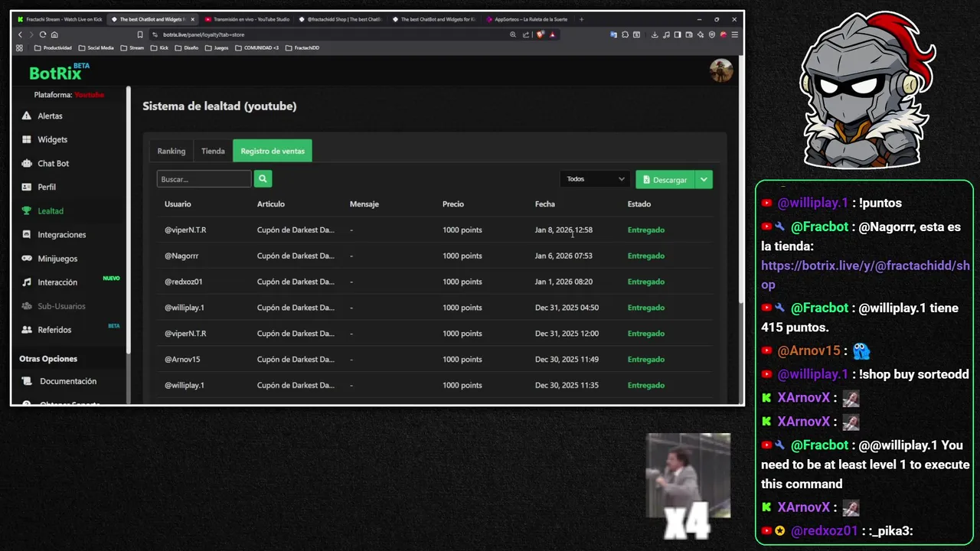The image size is (980, 551).
Task: Click the share page icon in address bar
Action: click(x=525, y=34)
